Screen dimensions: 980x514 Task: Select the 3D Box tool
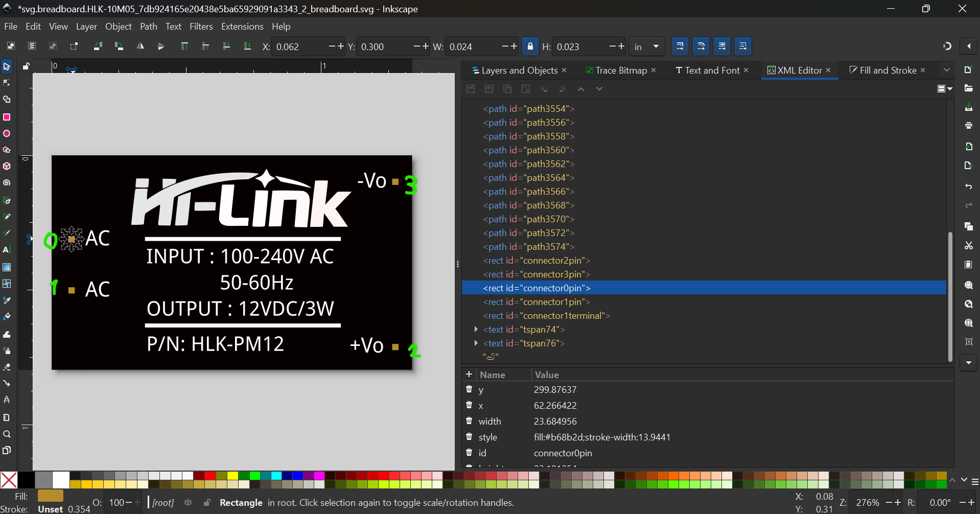coord(7,167)
